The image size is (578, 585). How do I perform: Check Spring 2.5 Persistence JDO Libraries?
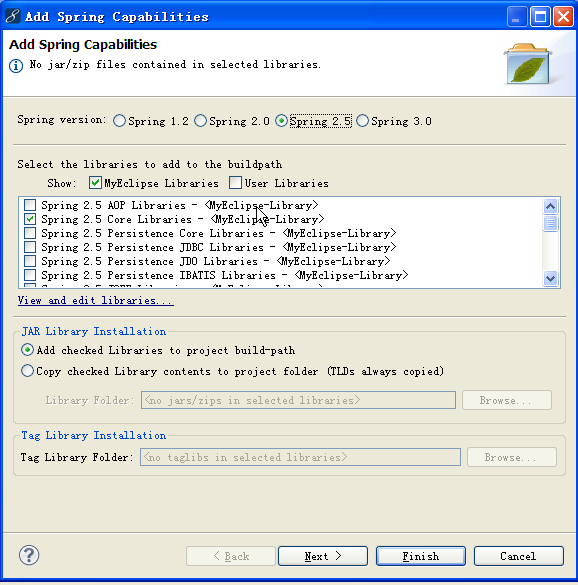(30, 261)
